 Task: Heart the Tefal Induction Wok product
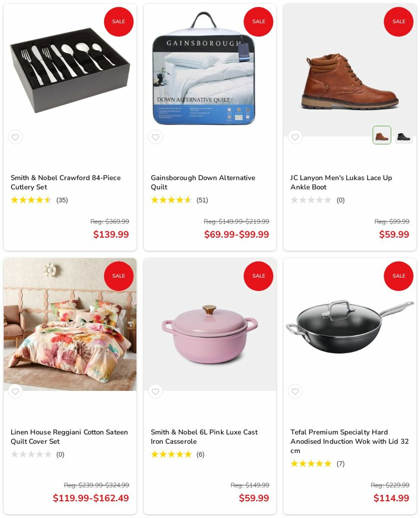(295, 391)
